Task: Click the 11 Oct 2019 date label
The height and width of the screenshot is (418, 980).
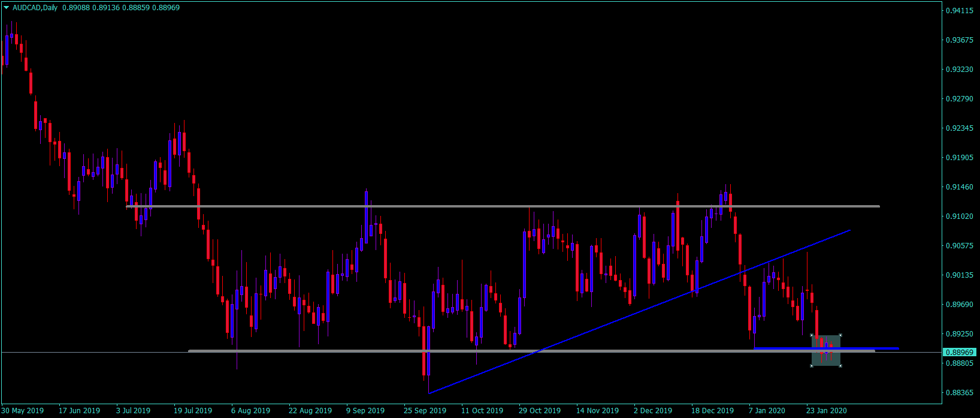Action: (482, 411)
